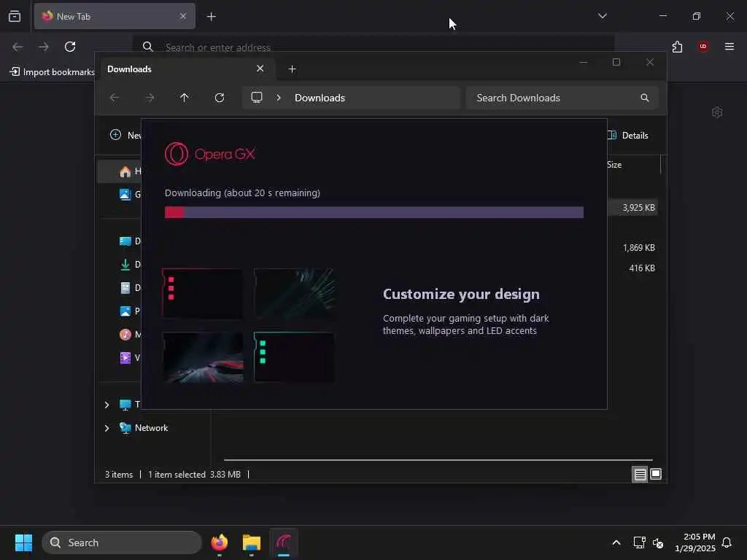Close the New Tab tab in Firefox
This screenshot has width=747, height=560.
[x=183, y=16]
